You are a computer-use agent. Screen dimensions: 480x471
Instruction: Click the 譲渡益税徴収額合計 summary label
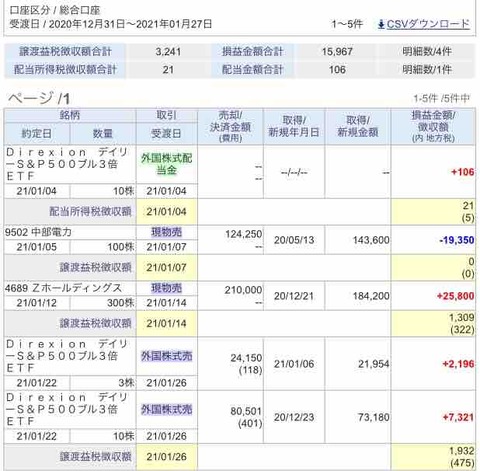pos(65,51)
